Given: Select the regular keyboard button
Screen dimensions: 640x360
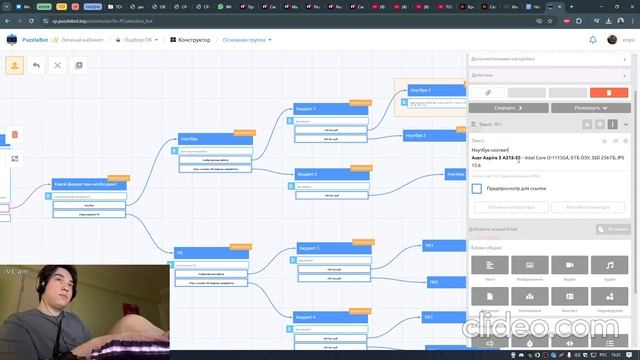Looking at the screenshot, I should pos(511,207).
